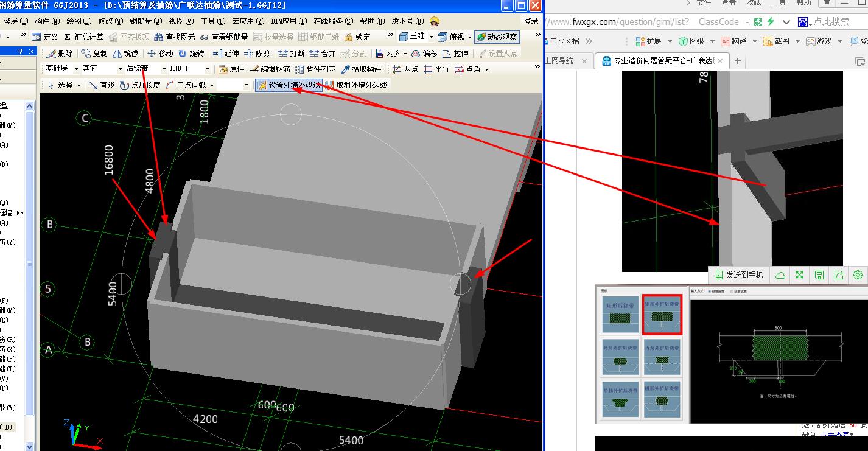Viewport: 868px width, 451px height.
Task: Select the 拉伸 stretch tool
Action: (x=455, y=54)
